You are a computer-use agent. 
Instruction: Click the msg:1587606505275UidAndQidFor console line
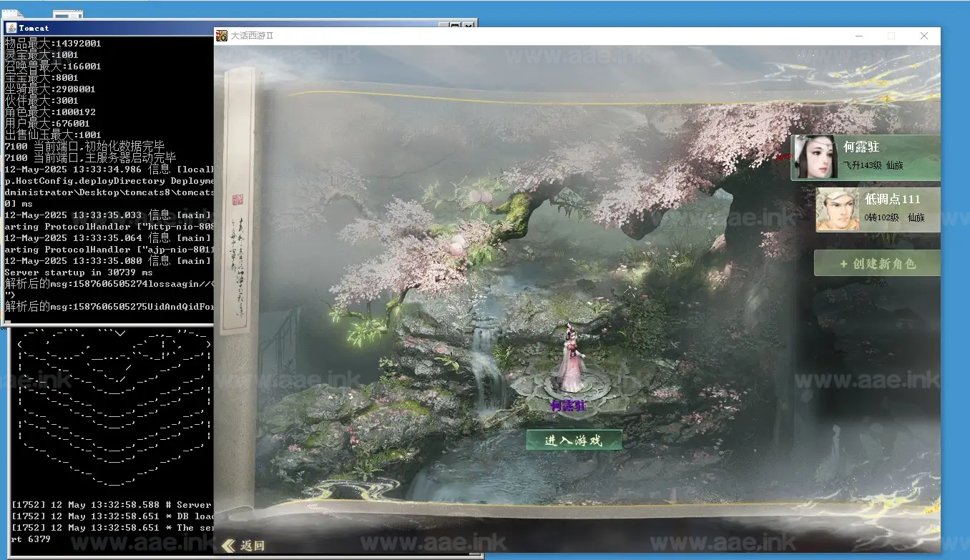(x=109, y=306)
